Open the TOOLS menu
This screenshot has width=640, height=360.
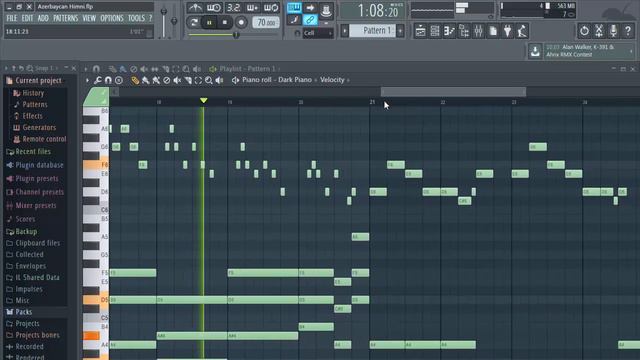point(136,18)
